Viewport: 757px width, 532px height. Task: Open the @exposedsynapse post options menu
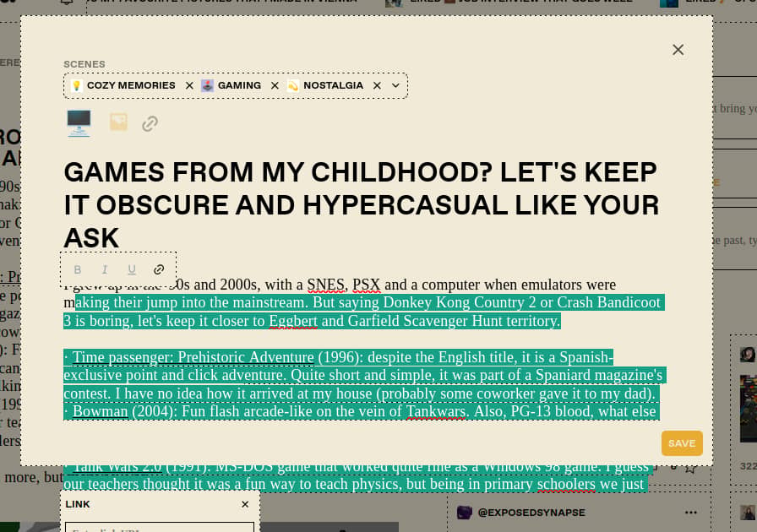691,513
